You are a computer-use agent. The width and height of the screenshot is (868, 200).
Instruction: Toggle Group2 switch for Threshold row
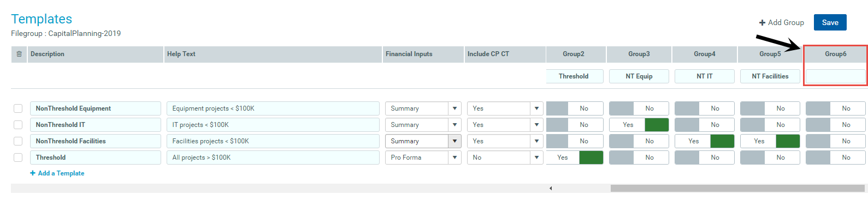click(x=575, y=157)
